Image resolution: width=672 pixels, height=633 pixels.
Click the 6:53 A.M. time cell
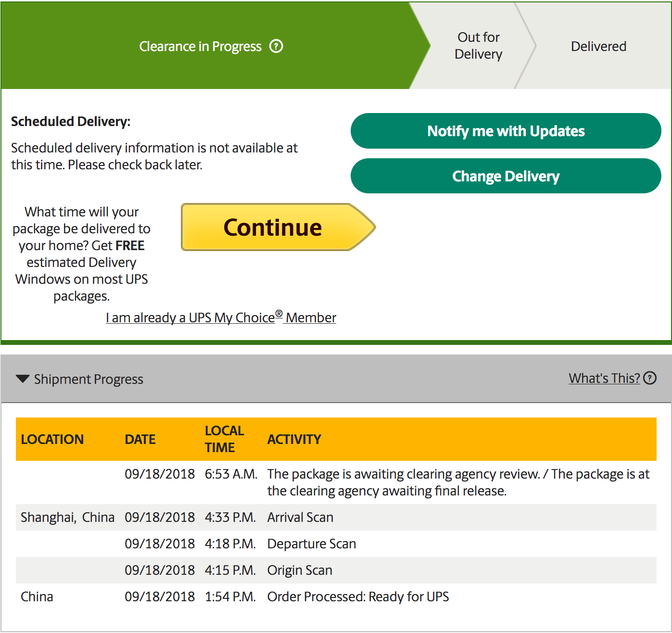coord(231,474)
